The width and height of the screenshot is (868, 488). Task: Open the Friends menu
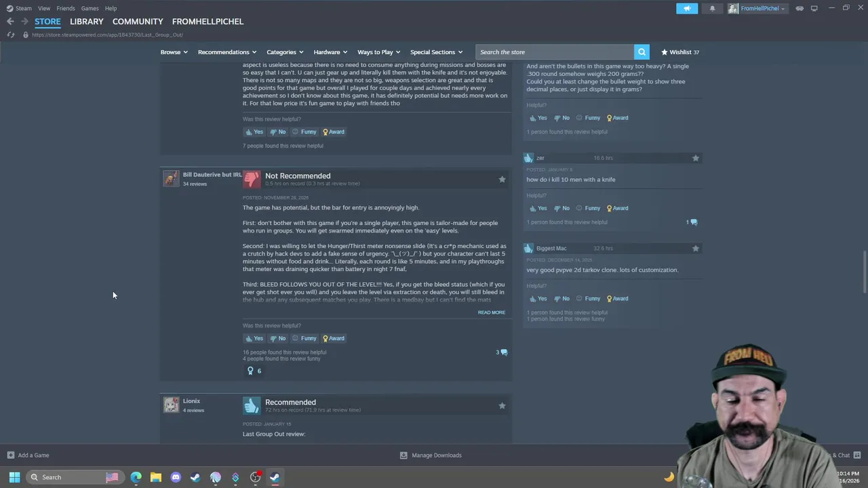point(66,8)
